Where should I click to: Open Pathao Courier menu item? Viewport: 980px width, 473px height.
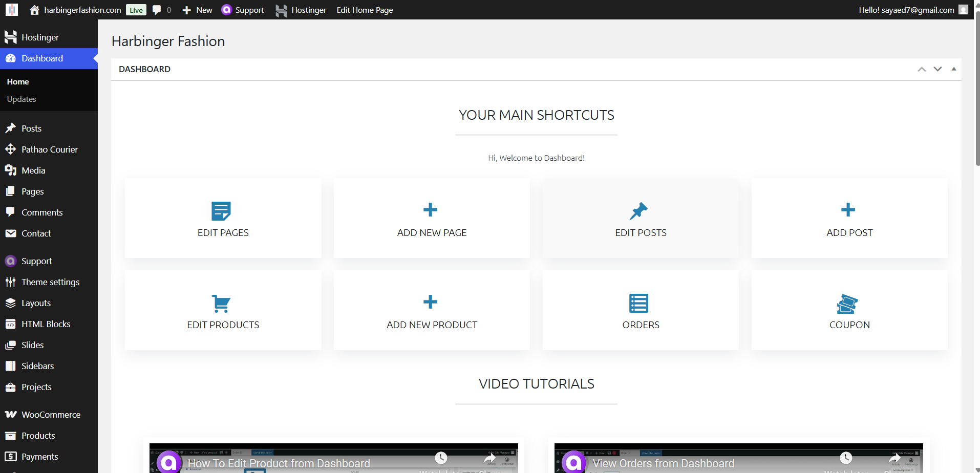(x=49, y=149)
